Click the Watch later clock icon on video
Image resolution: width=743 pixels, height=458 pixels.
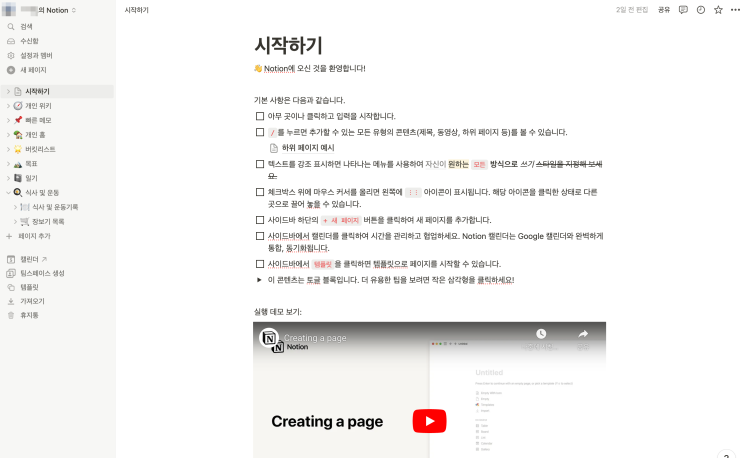tap(541, 334)
